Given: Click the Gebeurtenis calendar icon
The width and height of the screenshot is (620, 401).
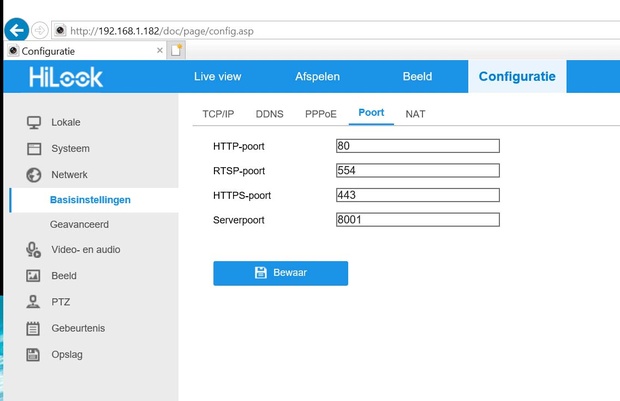Looking at the screenshot, I should (33, 328).
